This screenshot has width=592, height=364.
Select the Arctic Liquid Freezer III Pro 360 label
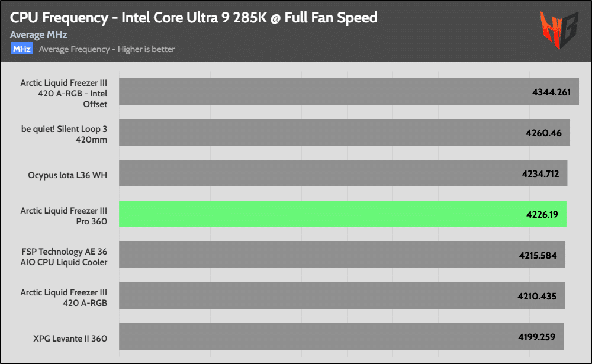64,216
